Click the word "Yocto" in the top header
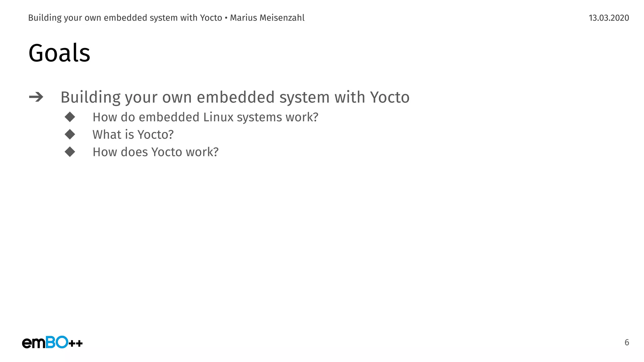Screen dimensions: 644x362 point(211,18)
